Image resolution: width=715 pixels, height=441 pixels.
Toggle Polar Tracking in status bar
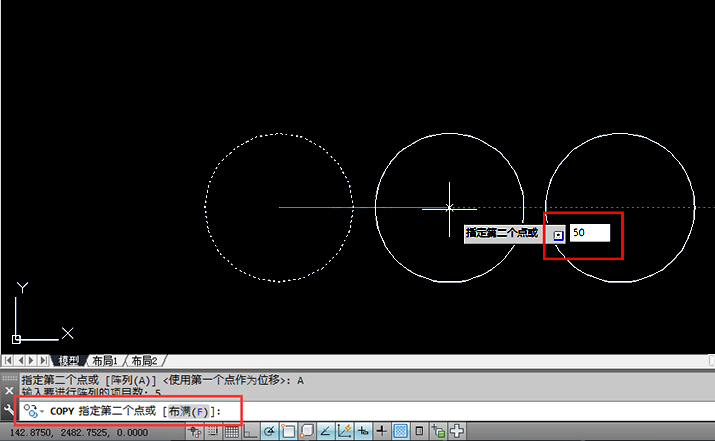point(269,431)
